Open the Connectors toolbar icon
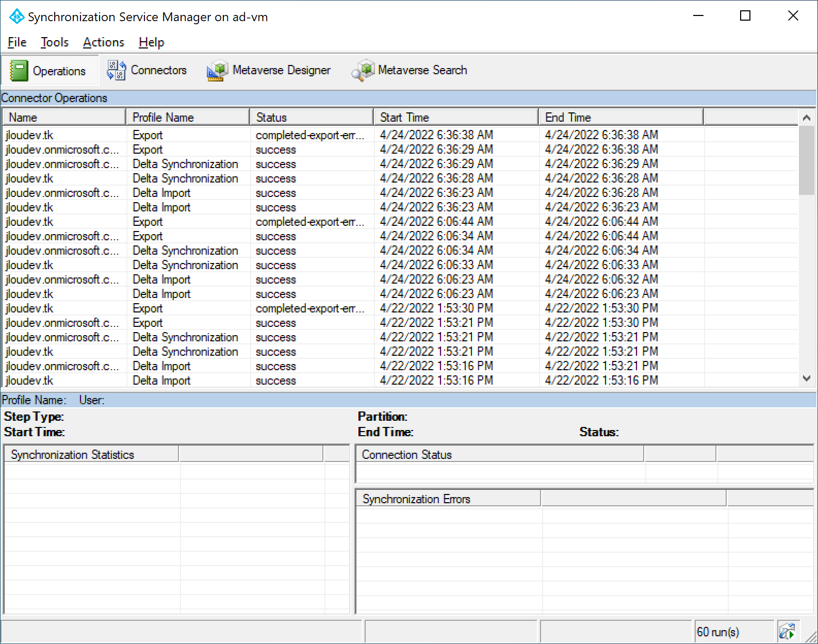The image size is (818, 644). [x=116, y=70]
